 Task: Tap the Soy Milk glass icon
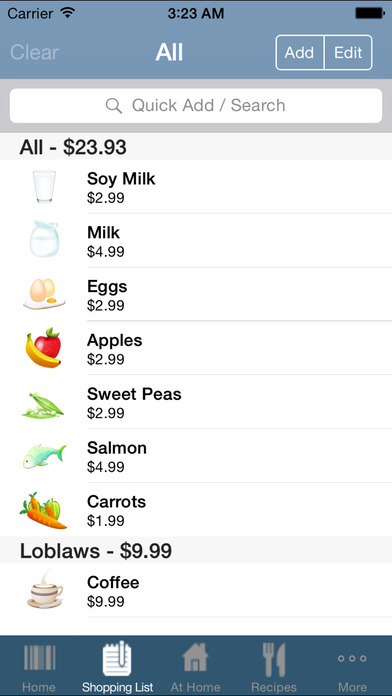coord(44,187)
